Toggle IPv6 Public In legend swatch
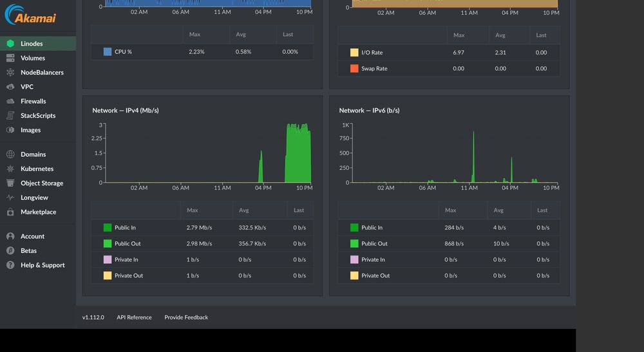This screenshot has width=644, height=352. point(354,227)
